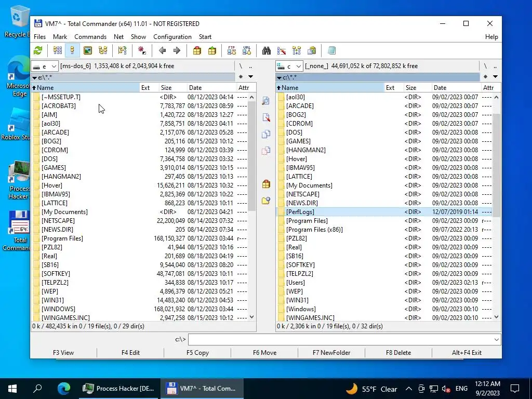Image resolution: width=532 pixels, height=399 pixels.
Task: Switch to Brief file names view icon
Action: click(x=58, y=50)
